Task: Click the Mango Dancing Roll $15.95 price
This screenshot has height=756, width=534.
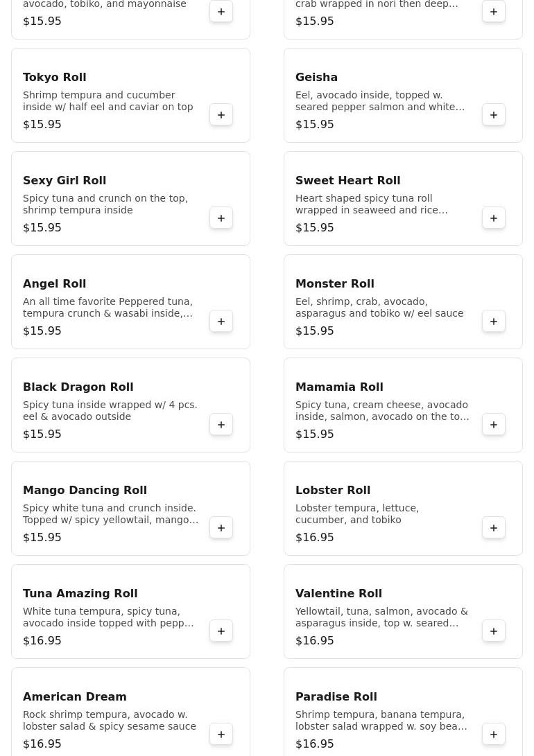Action: click(42, 537)
